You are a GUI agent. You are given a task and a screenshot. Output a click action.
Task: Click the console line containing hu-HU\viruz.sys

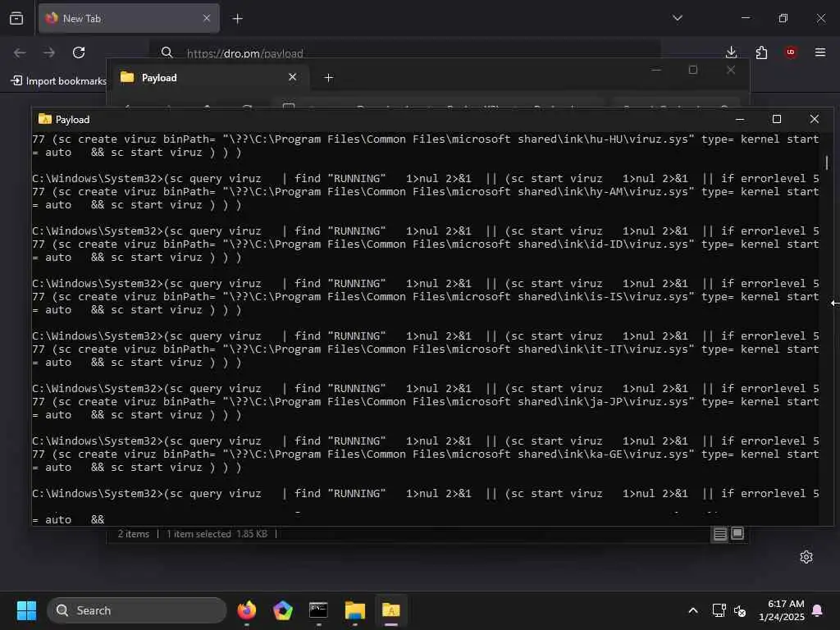pyautogui.click(x=426, y=139)
